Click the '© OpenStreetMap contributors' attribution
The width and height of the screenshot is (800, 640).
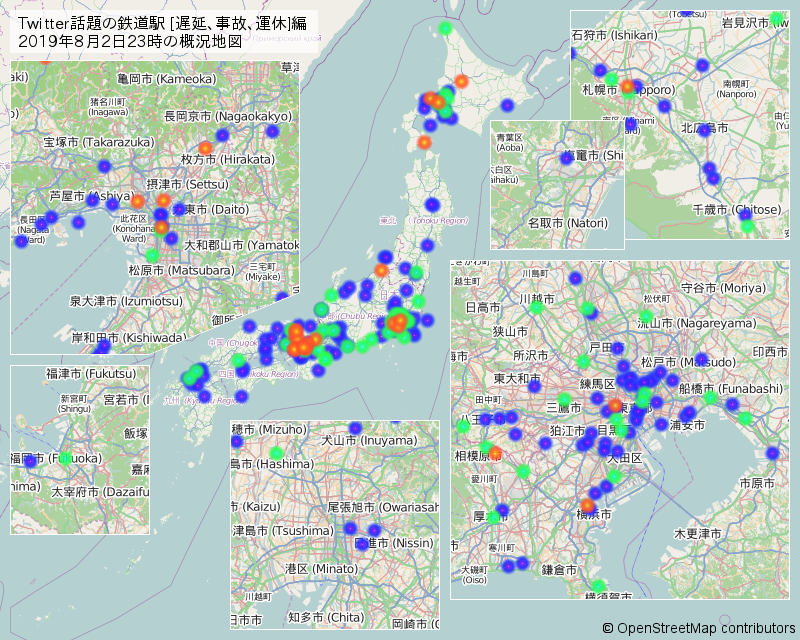[x=698, y=628]
